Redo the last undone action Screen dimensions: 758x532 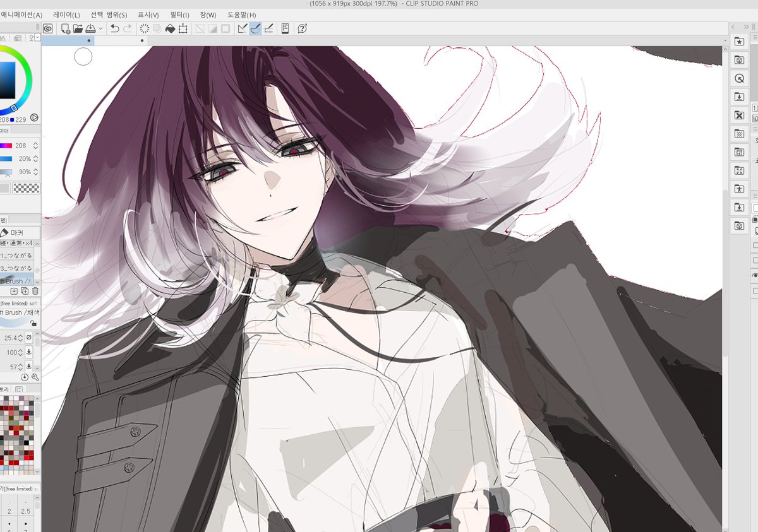128,28
